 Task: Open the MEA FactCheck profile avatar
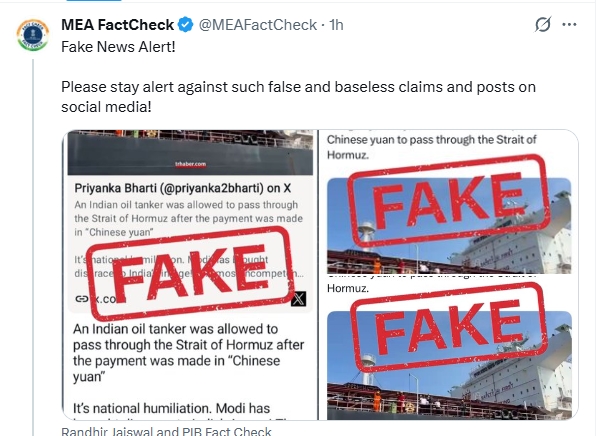pyautogui.click(x=33, y=33)
